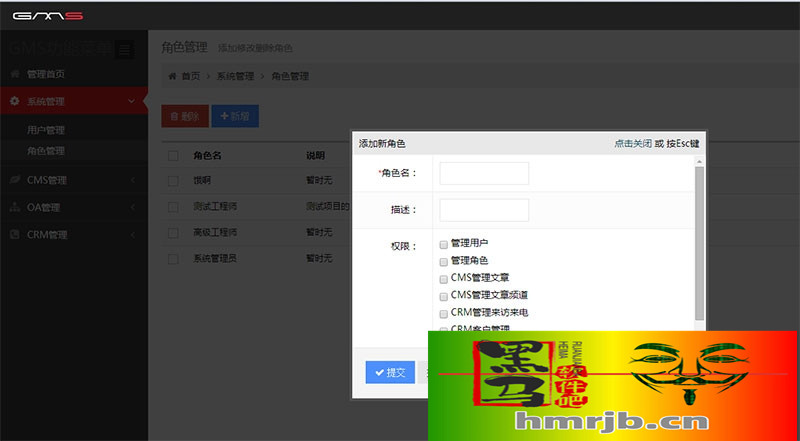Select 角色管理 in the sidebar submenu
Viewport: 800px width, 441px height.
coord(46,151)
